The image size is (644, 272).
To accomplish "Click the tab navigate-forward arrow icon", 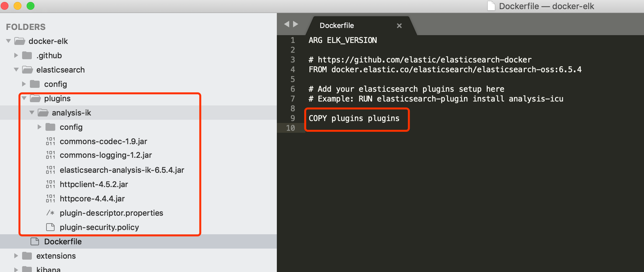I will pos(295,24).
